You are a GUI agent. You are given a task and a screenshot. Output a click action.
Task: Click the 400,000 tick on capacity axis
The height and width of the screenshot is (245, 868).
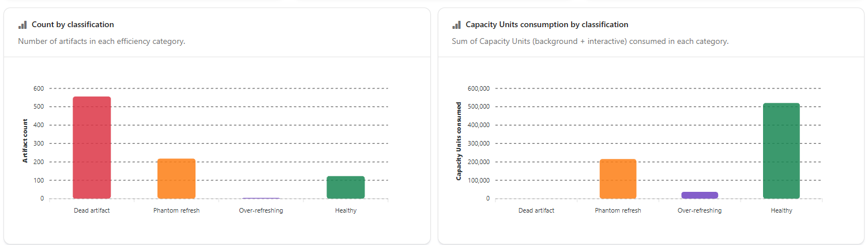478,125
